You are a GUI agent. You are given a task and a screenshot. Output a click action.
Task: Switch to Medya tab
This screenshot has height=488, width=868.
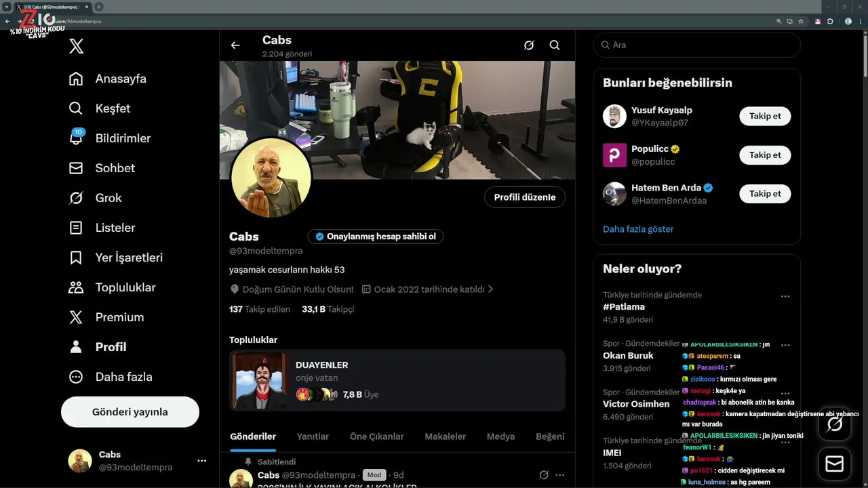tap(500, 436)
